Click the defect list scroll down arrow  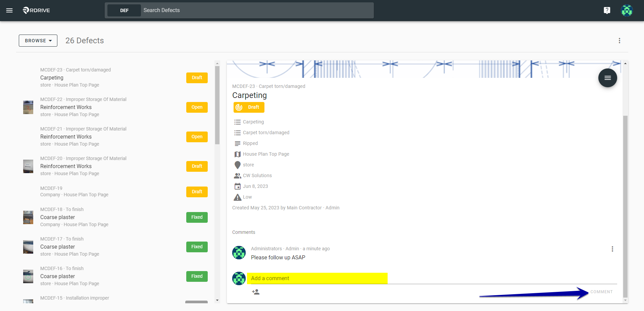(217, 301)
